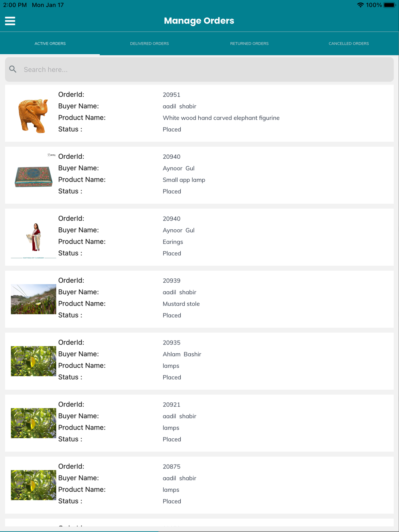Screen dimensions: 399x532
Task: Tap order 20935 lamps thumbnail
Action: click(x=34, y=361)
